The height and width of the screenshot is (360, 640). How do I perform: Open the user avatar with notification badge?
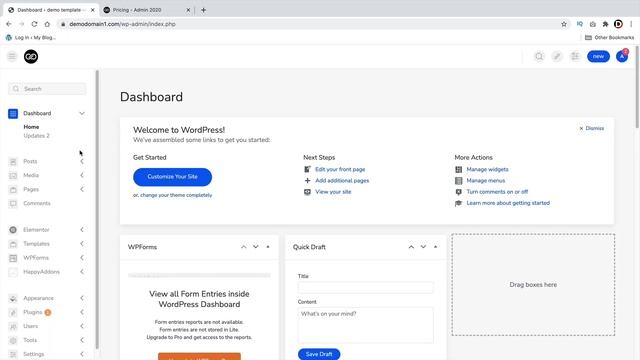622,56
